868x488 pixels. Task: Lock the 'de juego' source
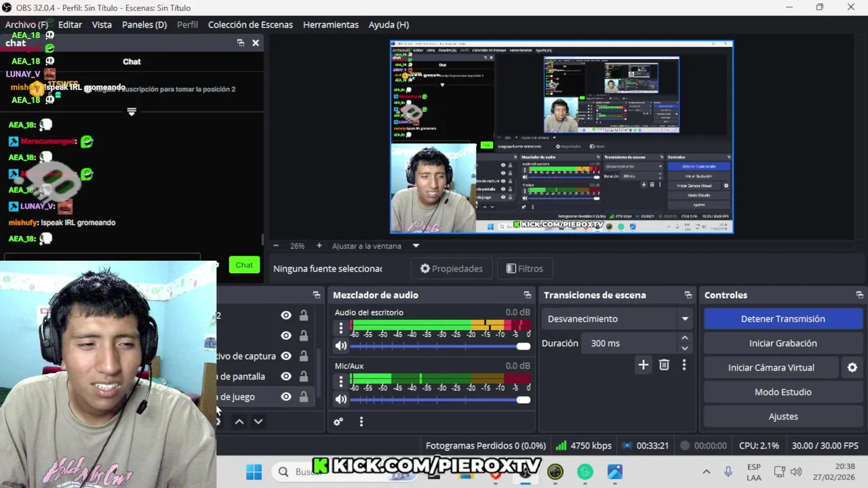click(x=304, y=396)
